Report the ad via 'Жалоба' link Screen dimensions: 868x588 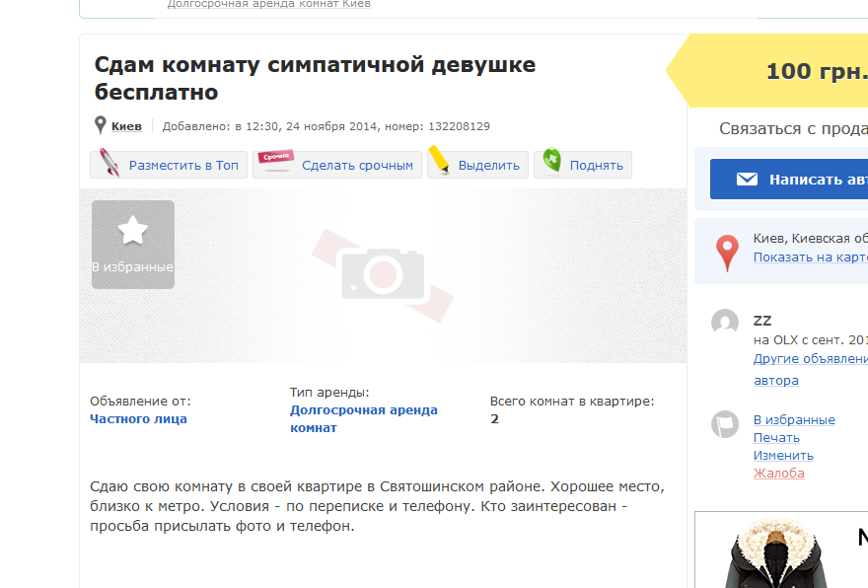(778, 473)
